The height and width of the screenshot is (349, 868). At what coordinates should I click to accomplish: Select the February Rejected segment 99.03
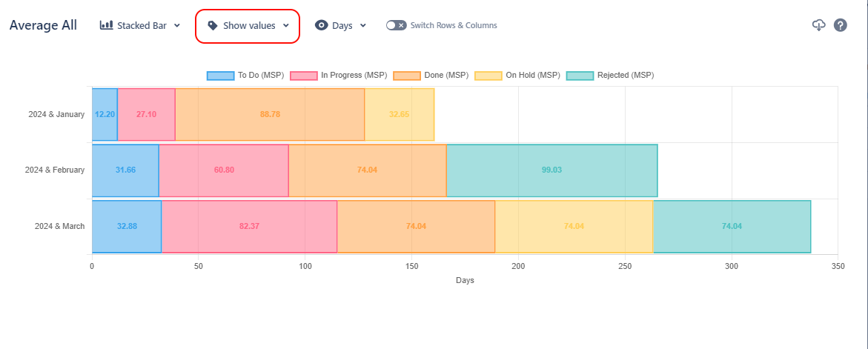point(551,170)
